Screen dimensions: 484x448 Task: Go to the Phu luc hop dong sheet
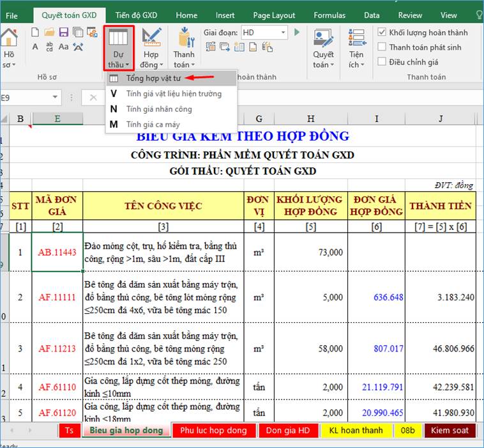(213, 431)
